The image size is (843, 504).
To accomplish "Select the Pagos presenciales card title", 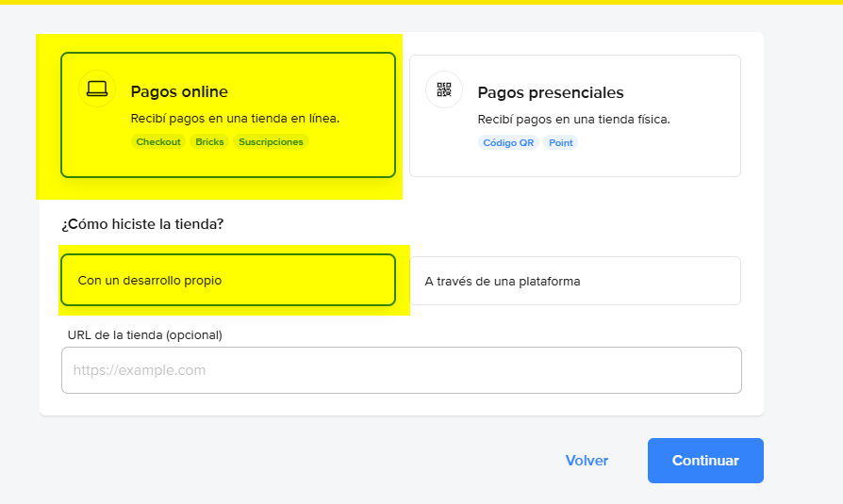I will tap(551, 92).
